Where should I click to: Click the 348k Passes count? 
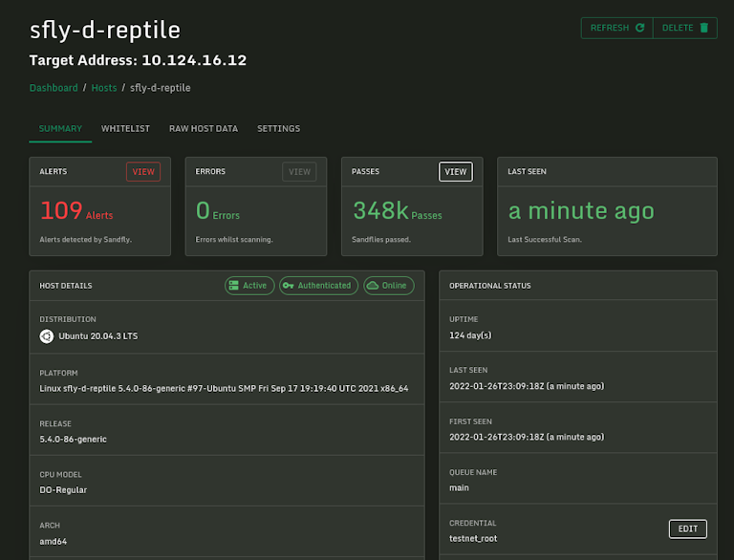pos(379,211)
